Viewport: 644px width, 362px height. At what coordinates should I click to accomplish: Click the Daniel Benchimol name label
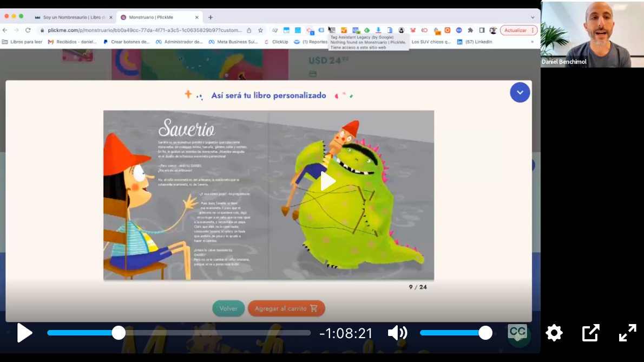click(x=564, y=62)
